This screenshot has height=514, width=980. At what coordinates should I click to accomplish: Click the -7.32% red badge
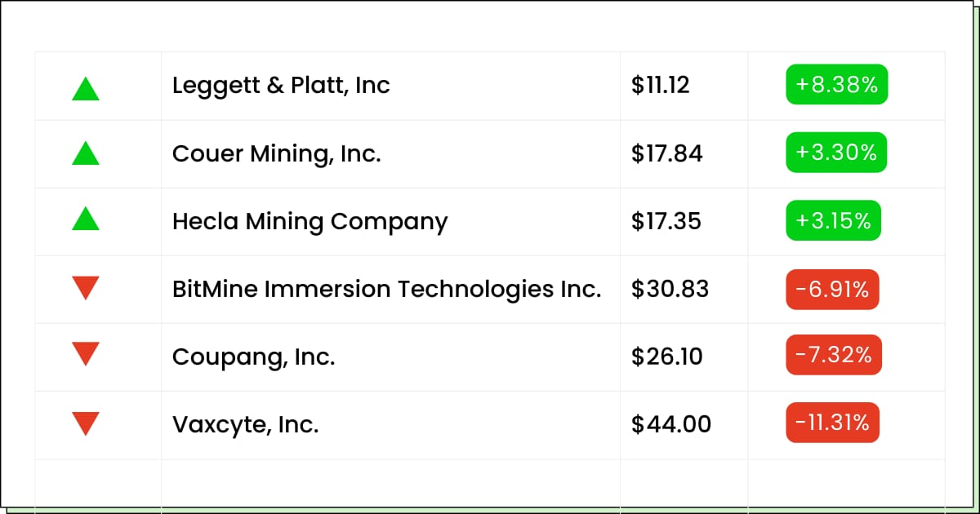tap(834, 355)
